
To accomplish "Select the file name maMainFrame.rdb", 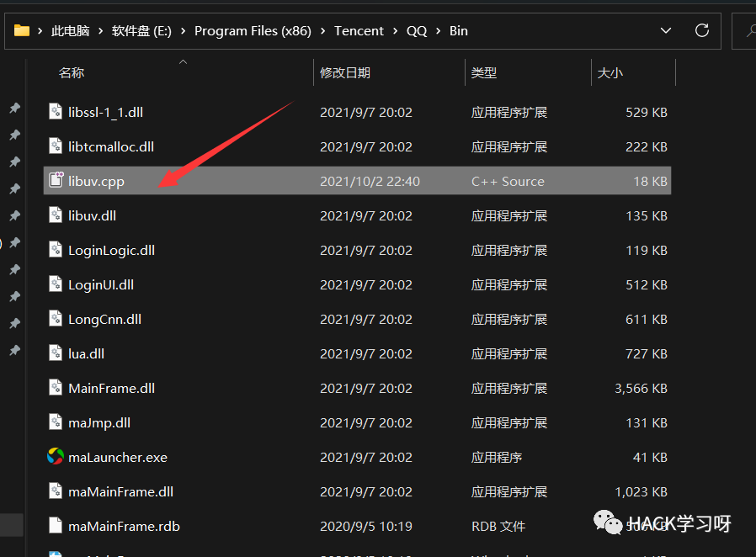I will pos(124,526).
